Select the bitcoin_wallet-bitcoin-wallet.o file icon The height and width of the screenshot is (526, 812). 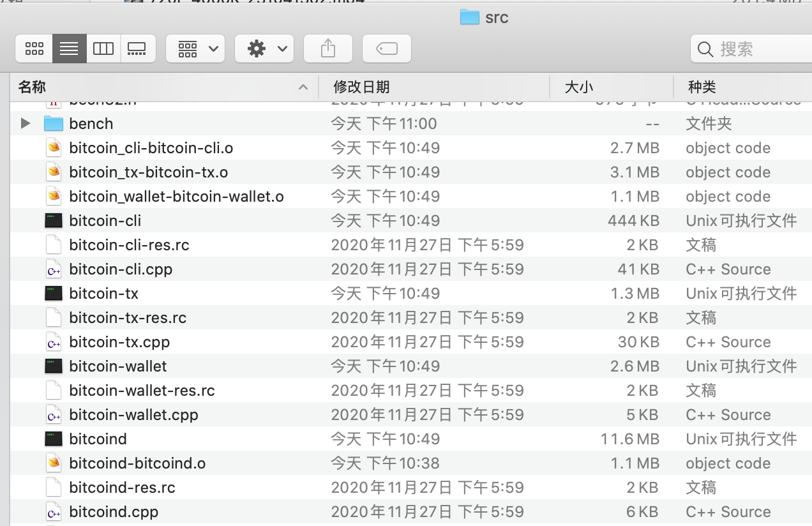pos(54,197)
